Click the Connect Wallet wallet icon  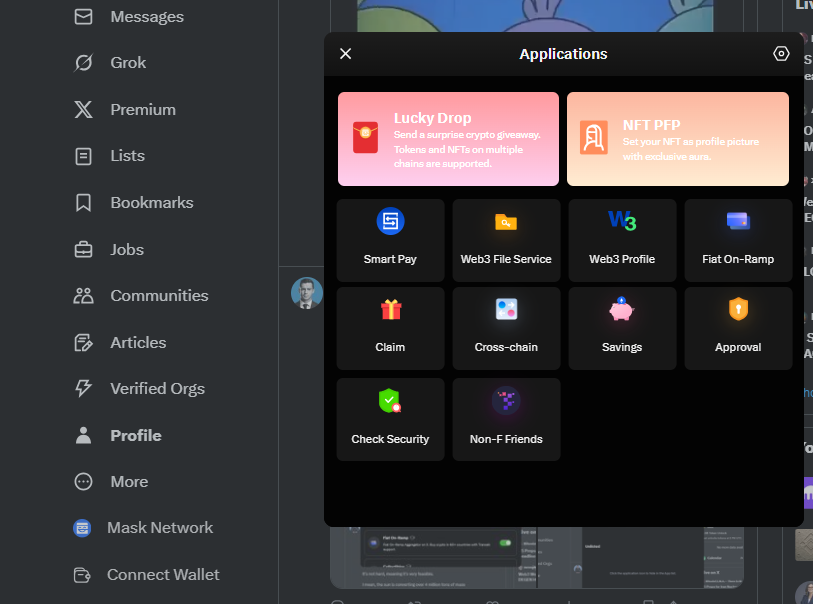[82, 574]
